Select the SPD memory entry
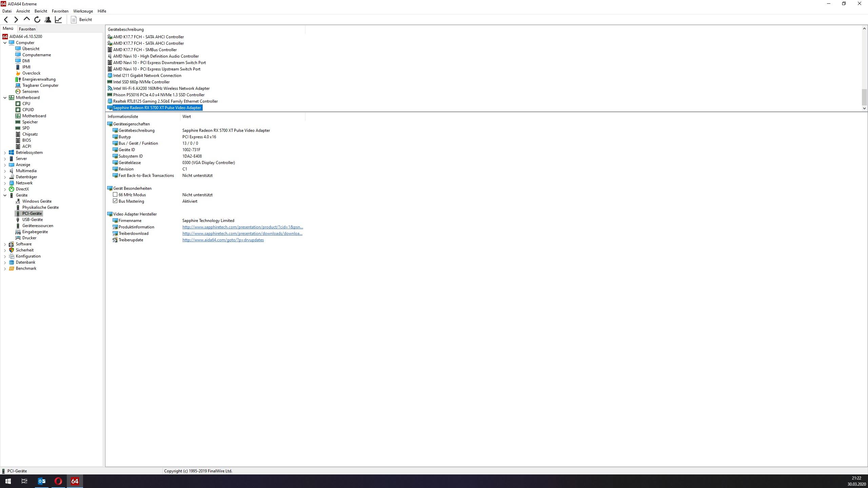This screenshot has width=868, height=488. tap(26, 128)
